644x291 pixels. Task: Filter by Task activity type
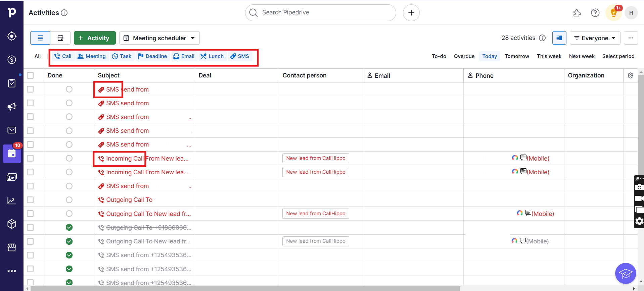pyautogui.click(x=122, y=56)
